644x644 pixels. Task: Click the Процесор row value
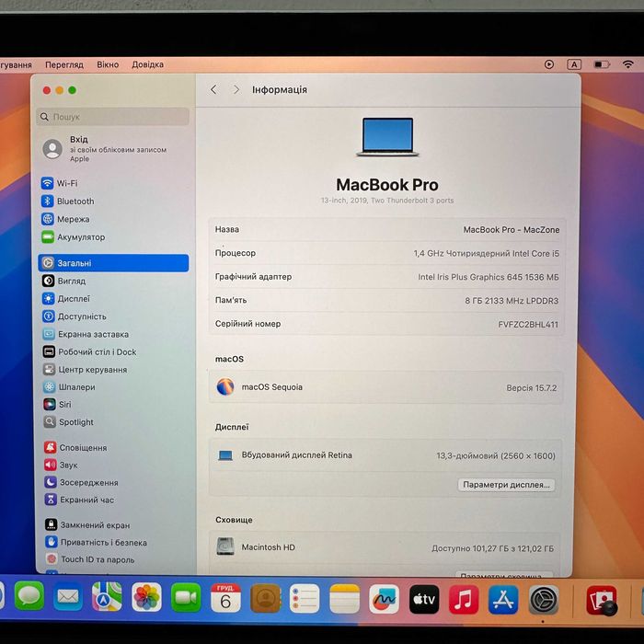click(x=487, y=253)
